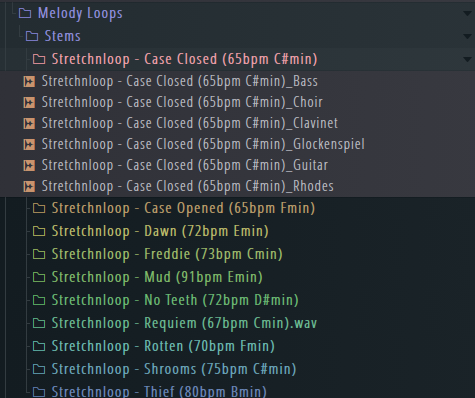This screenshot has height=398, width=475.
Task: Click the audio icon beside Case Closed_Glockenspiel
Action: 29,145
